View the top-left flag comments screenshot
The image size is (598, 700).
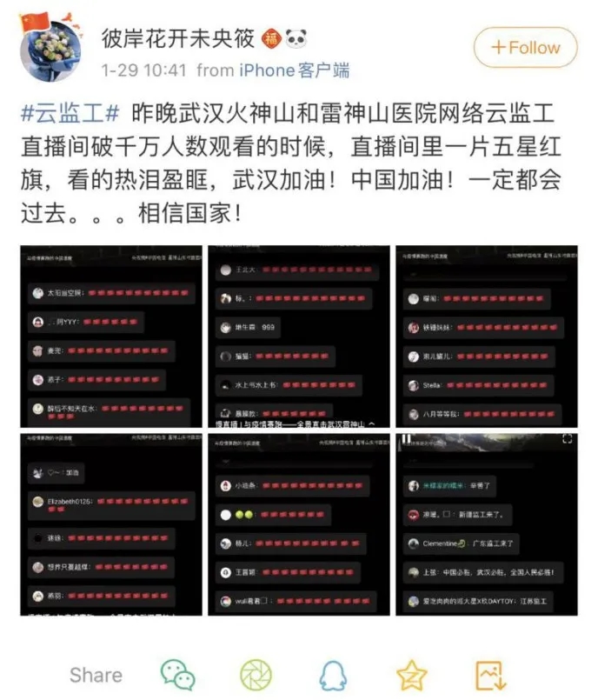(x=111, y=337)
